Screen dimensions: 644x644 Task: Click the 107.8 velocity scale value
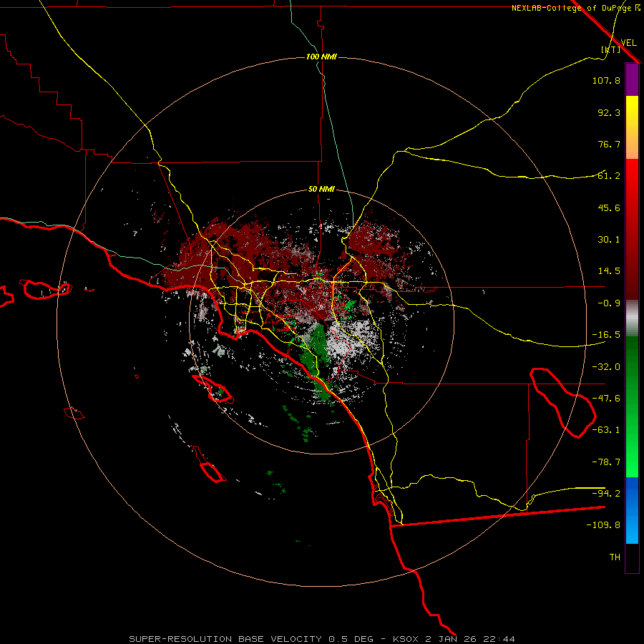(606, 80)
